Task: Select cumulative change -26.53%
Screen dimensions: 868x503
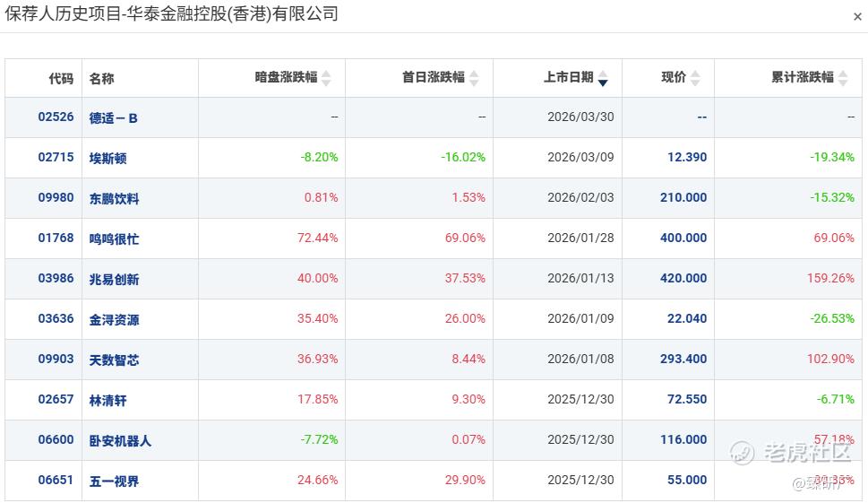Action: click(832, 319)
